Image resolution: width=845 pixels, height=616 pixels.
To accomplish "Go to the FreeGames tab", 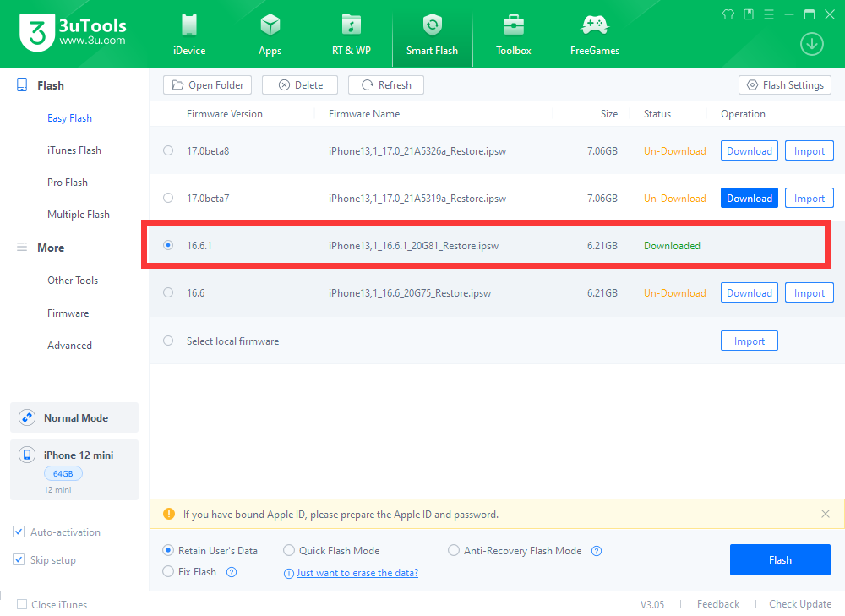I will click(595, 35).
